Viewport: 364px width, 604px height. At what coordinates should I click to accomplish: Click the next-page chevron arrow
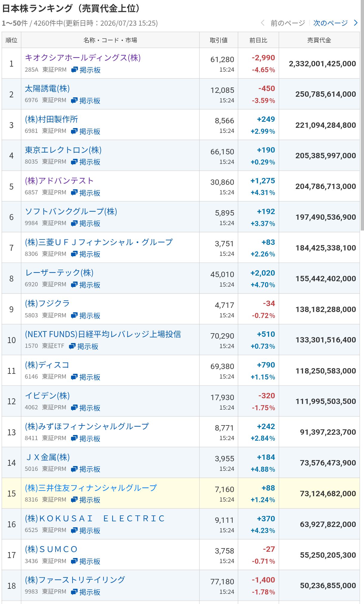355,23
